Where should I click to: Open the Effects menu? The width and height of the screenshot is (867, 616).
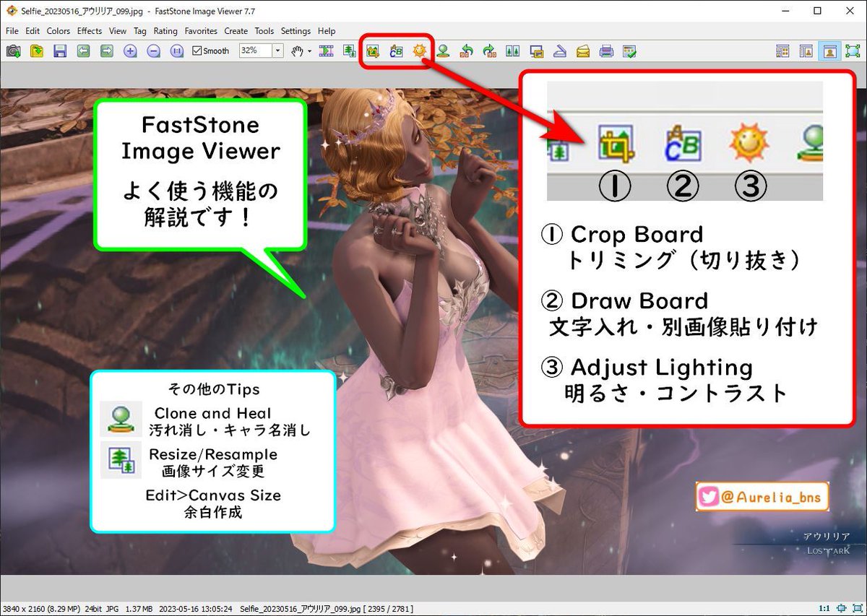tap(90, 31)
